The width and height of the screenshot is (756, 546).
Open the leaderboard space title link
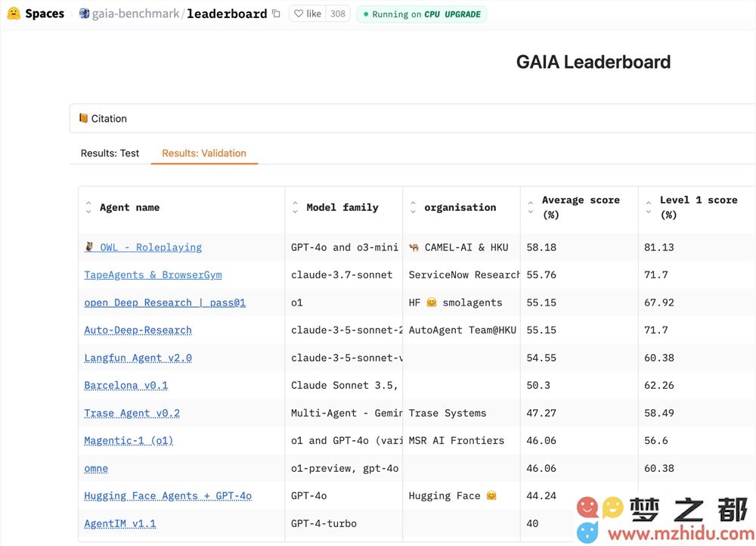(x=227, y=14)
